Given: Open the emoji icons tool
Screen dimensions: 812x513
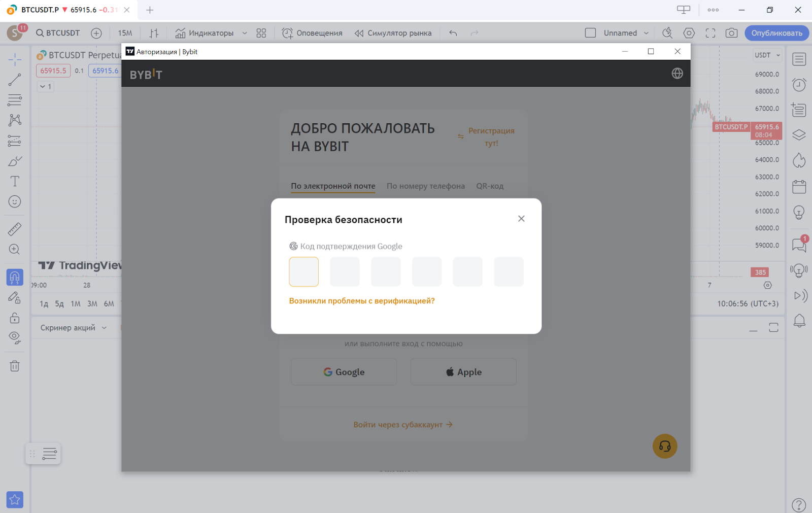Looking at the screenshot, I should (15, 201).
